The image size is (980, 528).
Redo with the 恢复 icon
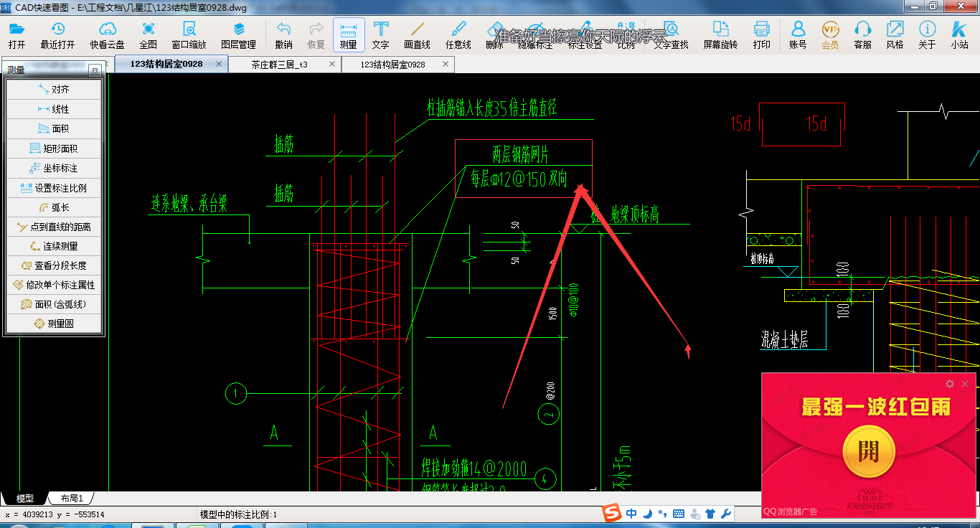[x=316, y=34]
